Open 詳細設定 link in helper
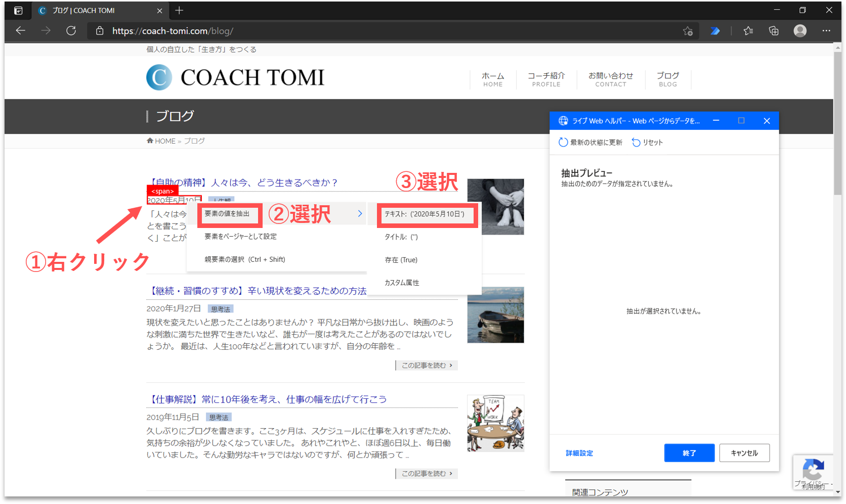Image resolution: width=846 pixels, height=504 pixels. (x=579, y=453)
